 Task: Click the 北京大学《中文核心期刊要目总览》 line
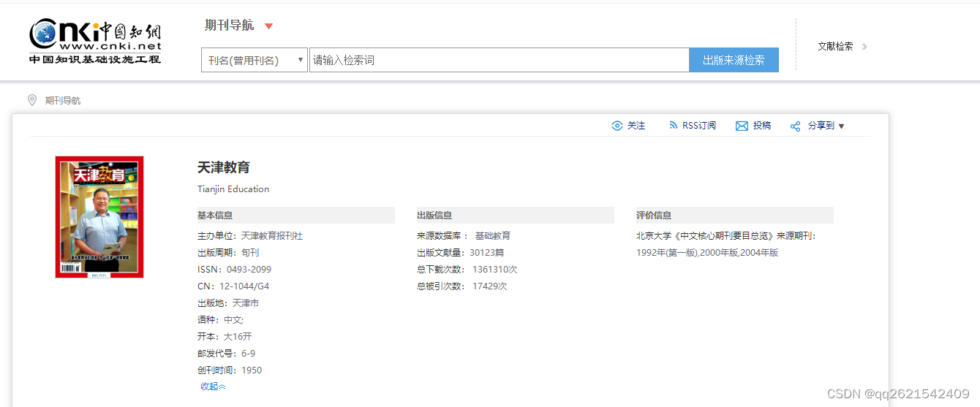click(725, 236)
